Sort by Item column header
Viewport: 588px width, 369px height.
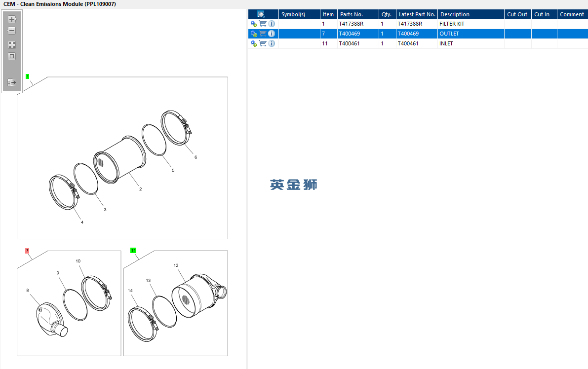(328, 14)
